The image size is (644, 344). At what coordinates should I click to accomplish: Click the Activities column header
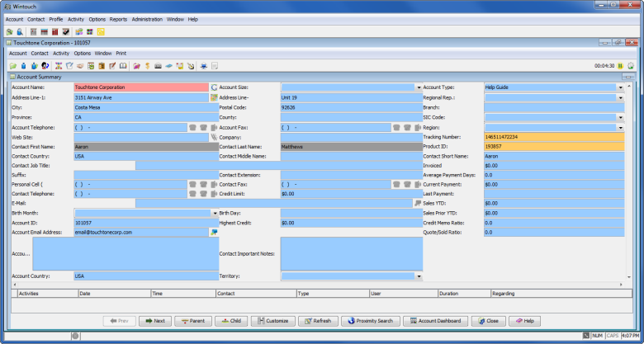48,294
